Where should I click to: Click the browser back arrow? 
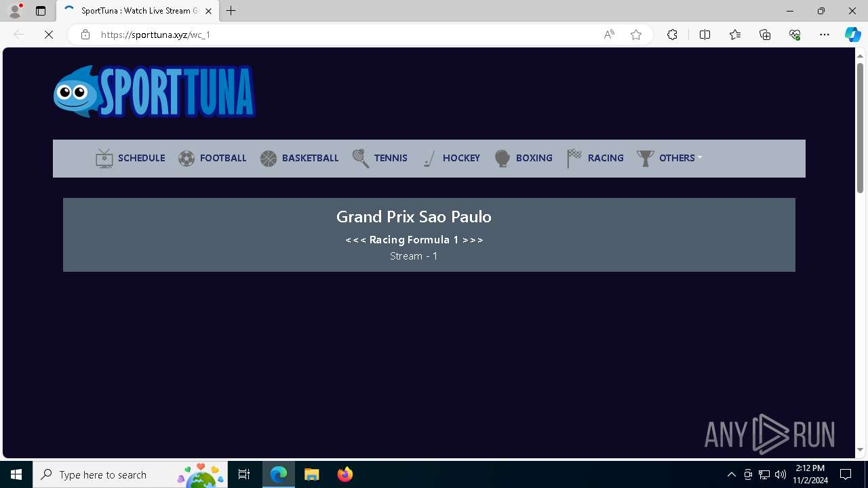[19, 35]
